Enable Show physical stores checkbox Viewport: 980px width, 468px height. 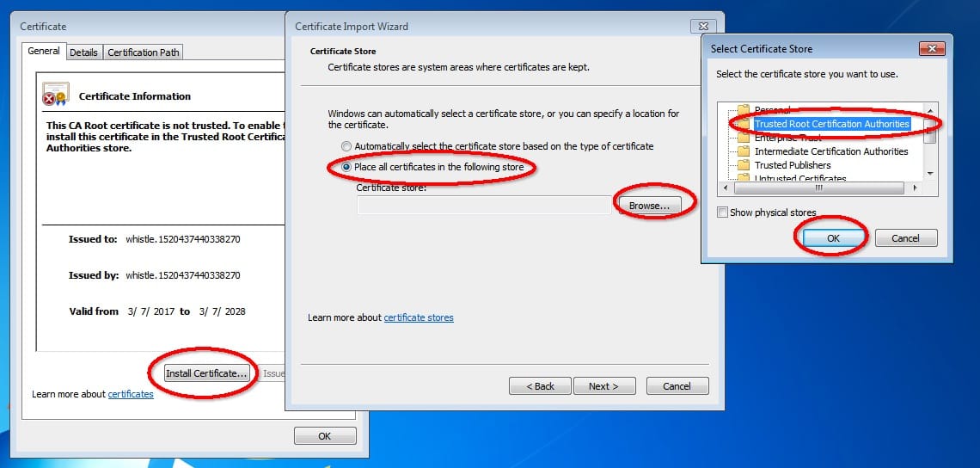tap(722, 212)
